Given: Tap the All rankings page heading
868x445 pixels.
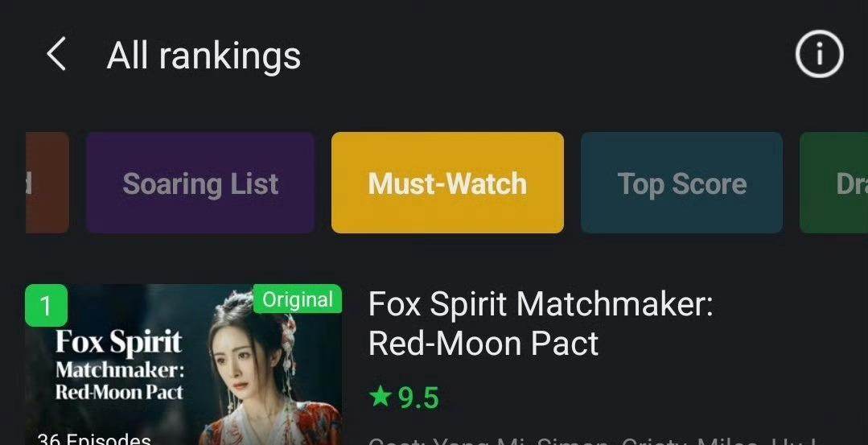Looking at the screenshot, I should 204,56.
